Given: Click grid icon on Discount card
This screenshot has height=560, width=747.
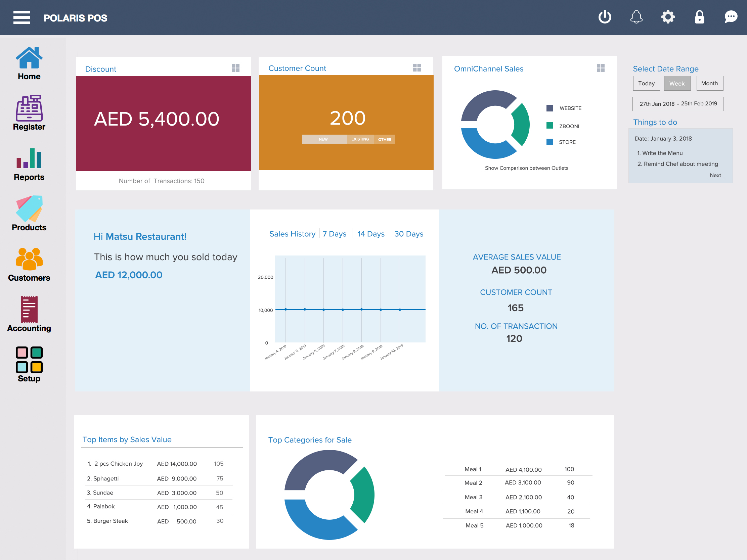Looking at the screenshot, I should click(235, 68).
